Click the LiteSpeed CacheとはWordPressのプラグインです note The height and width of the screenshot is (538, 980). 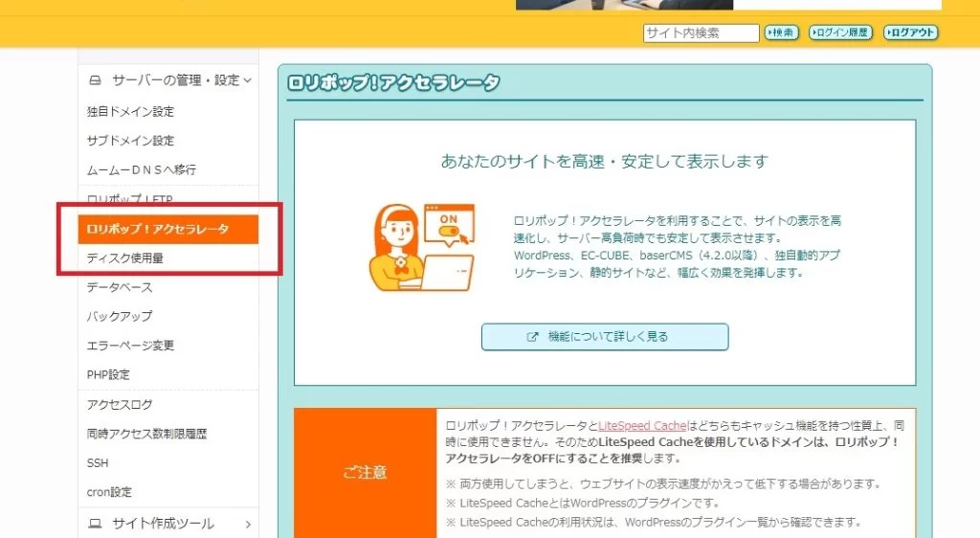583,503
